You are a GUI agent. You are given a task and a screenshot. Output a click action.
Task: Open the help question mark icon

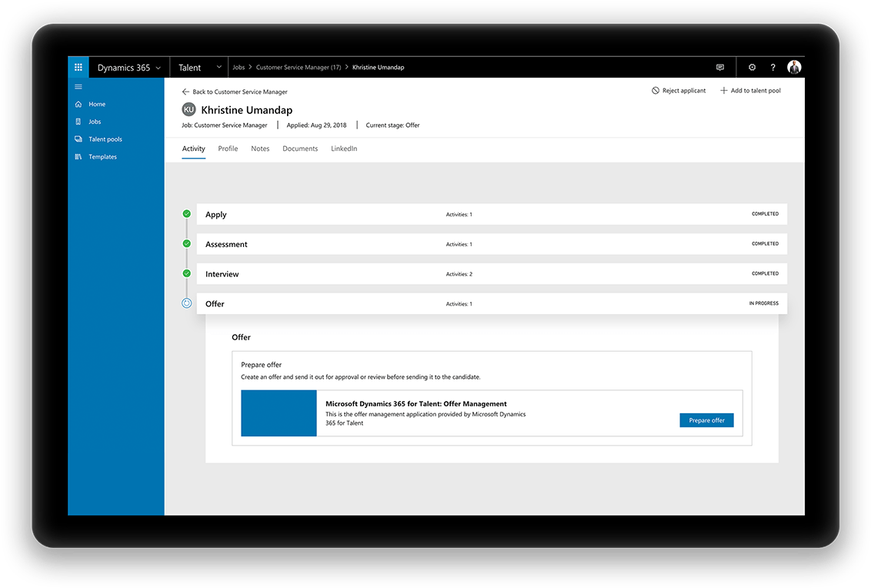click(x=773, y=67)
